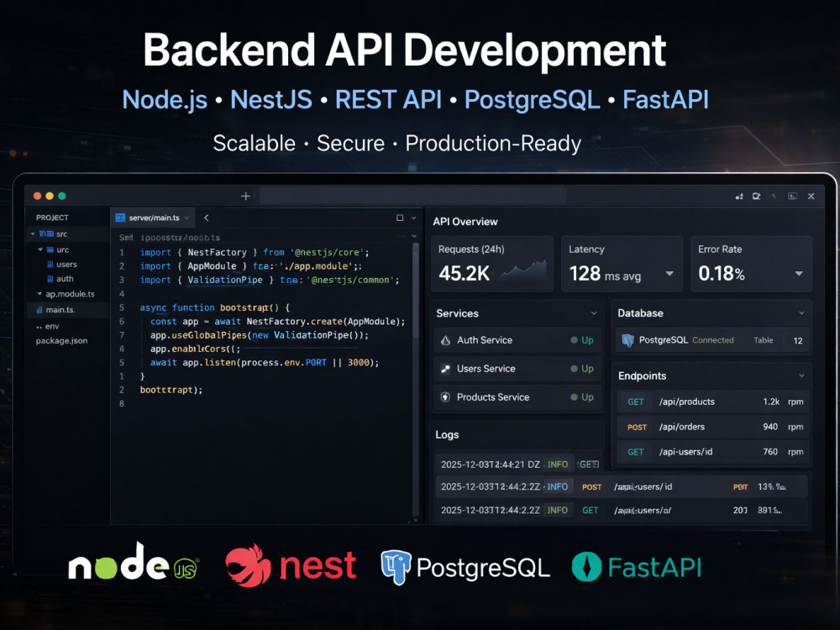Open the Error Rate card dropdown arrow
The width and height of the screenshot is (840, 630).
(x=799, y=274)
